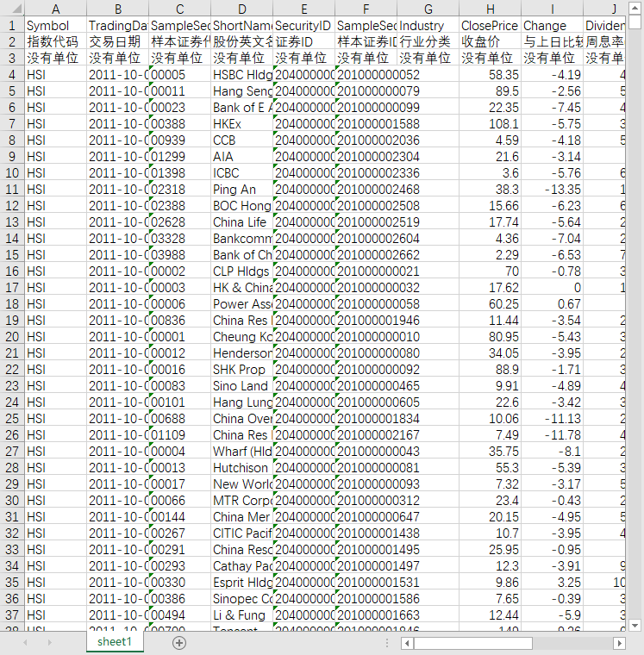Click vertical scrollbar down arrow
The height and width of the screenshot is (655, 644).
click(x=635, y=626)
